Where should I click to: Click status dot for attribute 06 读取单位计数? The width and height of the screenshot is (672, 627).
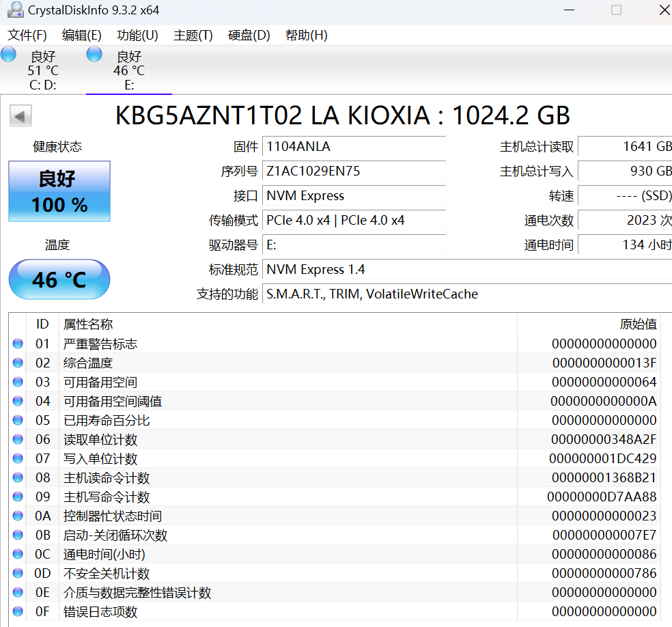click(18, 439)
